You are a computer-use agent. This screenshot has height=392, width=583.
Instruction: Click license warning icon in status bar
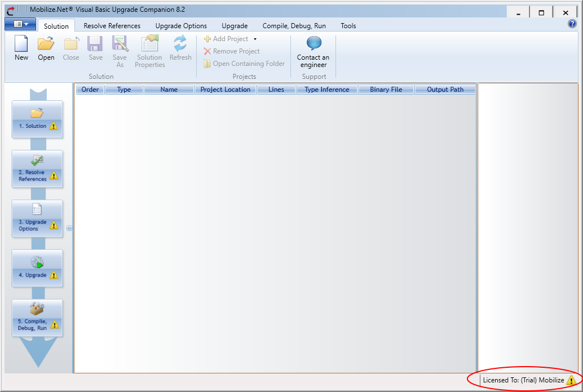pyautogui.click(x=571, y=380)
